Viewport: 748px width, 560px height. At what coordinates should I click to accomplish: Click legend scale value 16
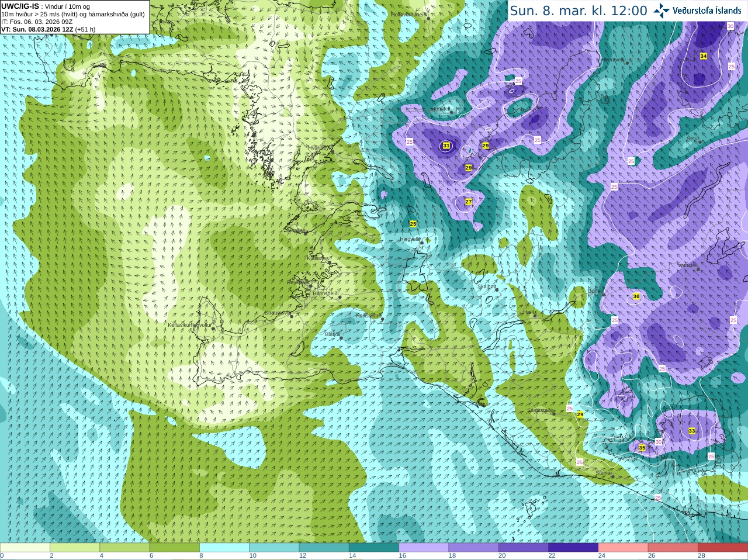click(x=403, y=556)
